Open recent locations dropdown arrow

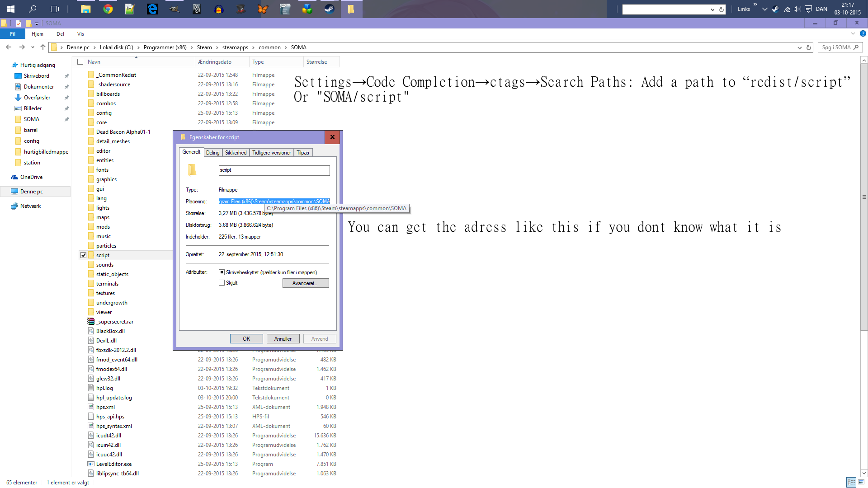click(33, 47)
